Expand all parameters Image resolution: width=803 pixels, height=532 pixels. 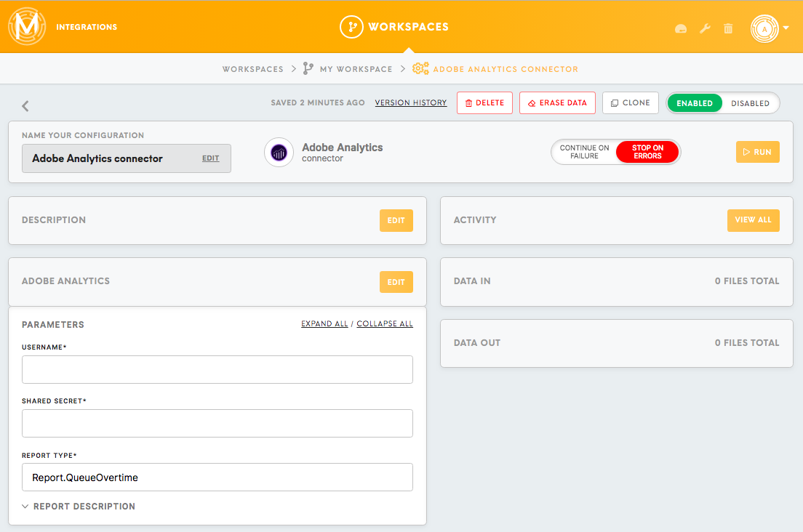coord(324,324)
